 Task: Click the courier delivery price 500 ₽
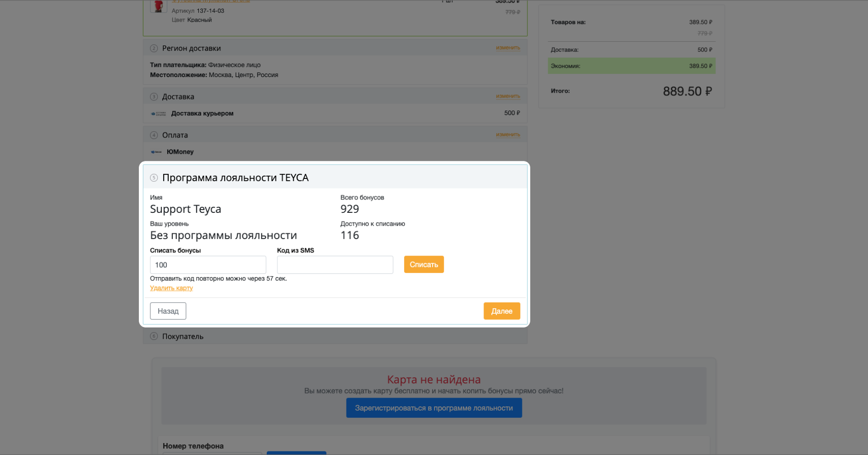512,113
